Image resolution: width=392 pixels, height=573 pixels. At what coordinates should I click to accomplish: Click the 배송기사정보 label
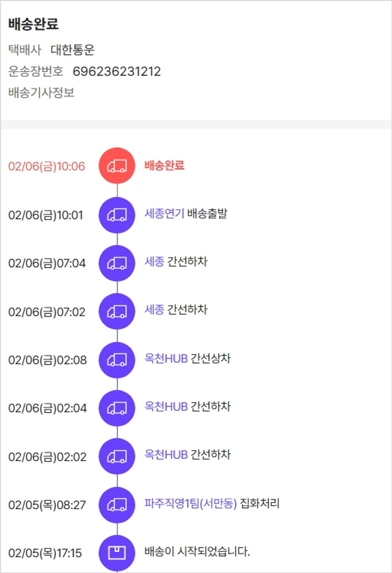pos(41,93)
